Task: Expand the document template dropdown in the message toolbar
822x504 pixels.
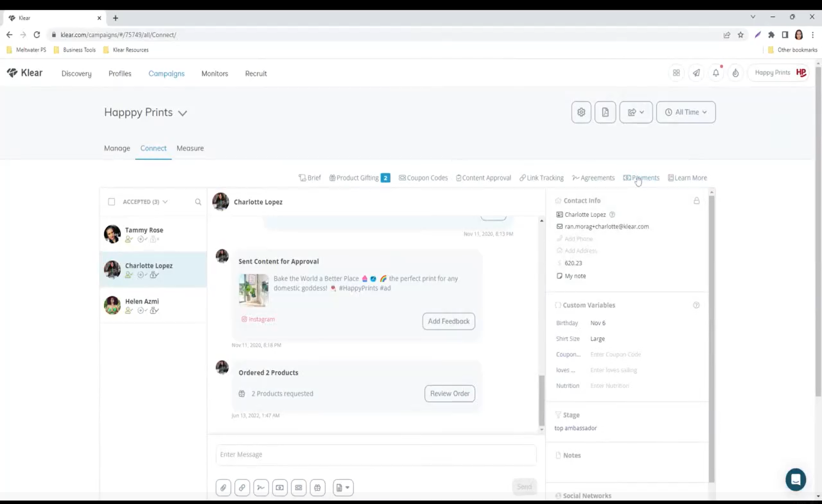Action: coord(343,487)
